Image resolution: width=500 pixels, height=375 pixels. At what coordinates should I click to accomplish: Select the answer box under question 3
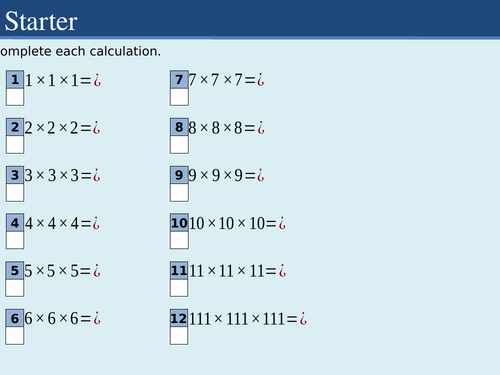coord(15,193)
